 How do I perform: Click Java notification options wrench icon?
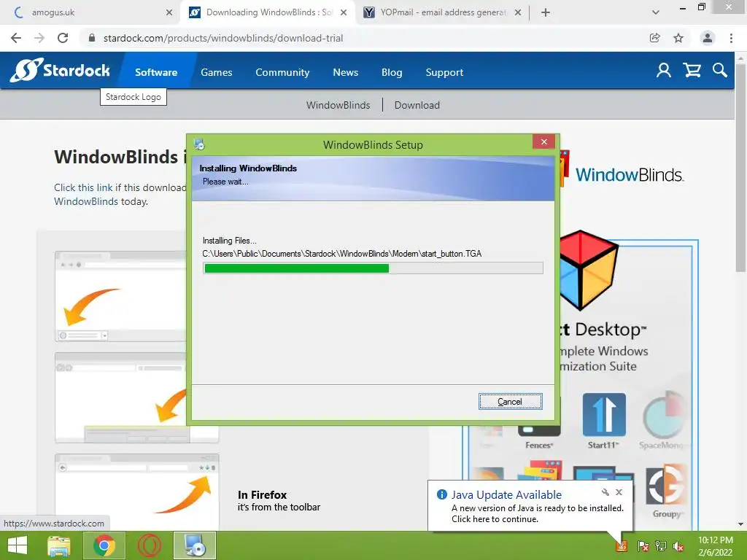click(605, 492)
